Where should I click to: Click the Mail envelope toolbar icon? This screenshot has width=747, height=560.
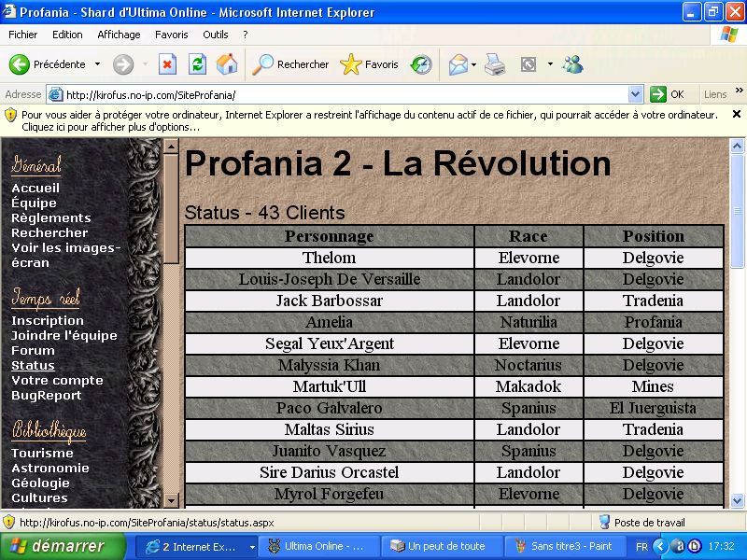pyautogui.click(x=458, y=64)
